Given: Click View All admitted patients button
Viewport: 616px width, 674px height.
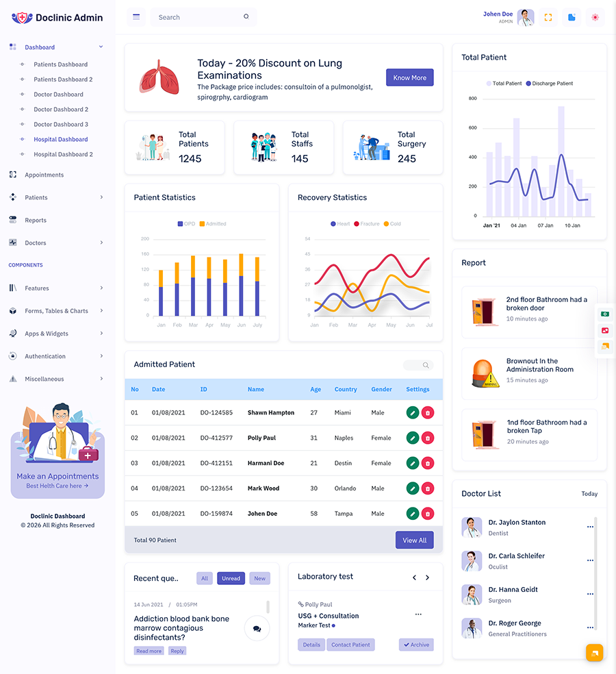Looking at the screenshot, I should pyautogui.click(x=415, y=540).
